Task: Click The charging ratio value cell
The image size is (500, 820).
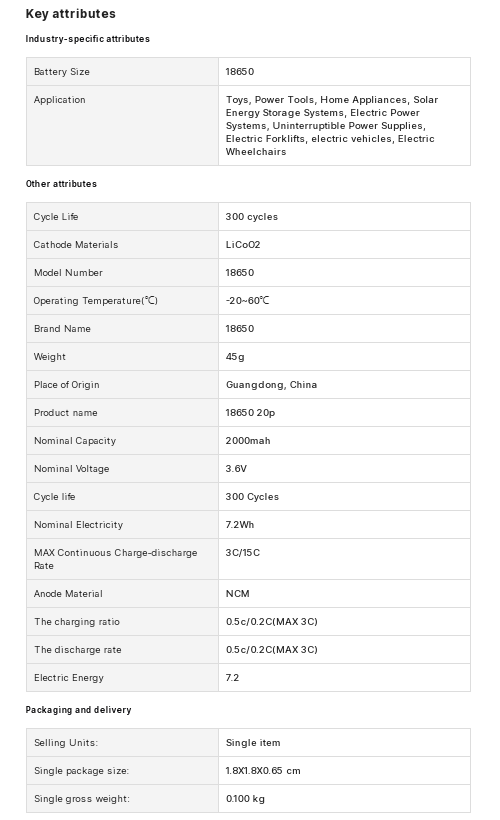Action: (344, 622)
